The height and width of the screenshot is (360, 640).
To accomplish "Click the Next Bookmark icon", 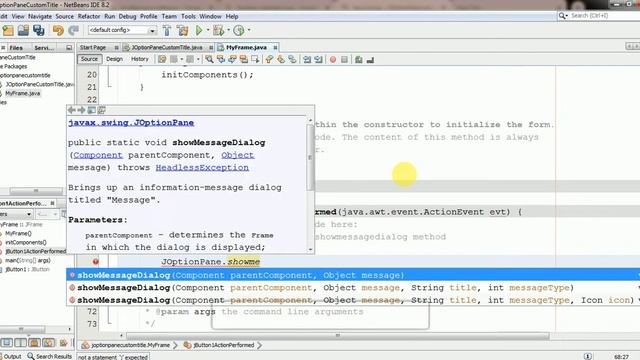I will pos(281,60).
